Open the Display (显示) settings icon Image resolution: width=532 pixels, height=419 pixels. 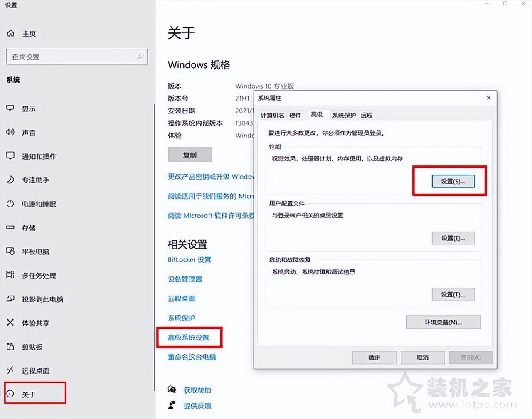(x=10, y=108)
